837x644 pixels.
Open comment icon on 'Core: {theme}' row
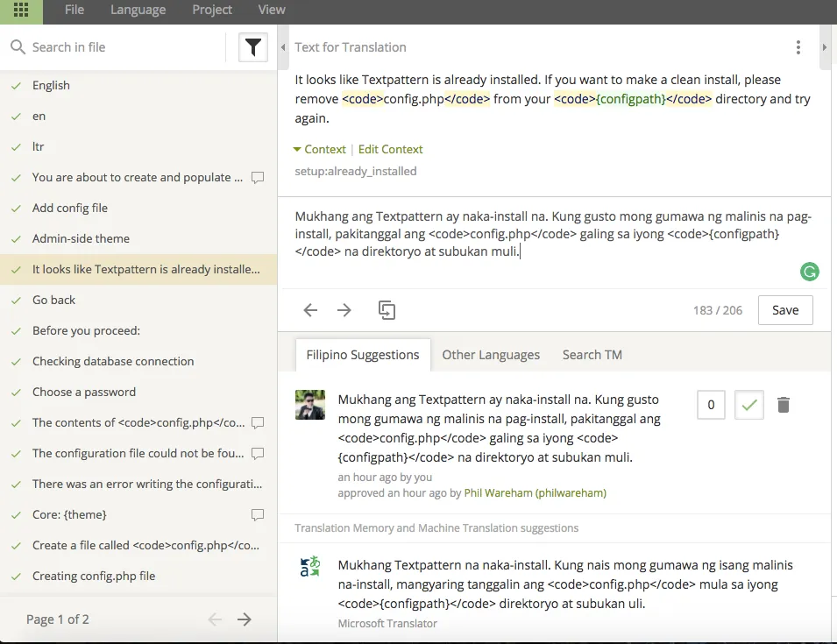click(x=258, y=515)
